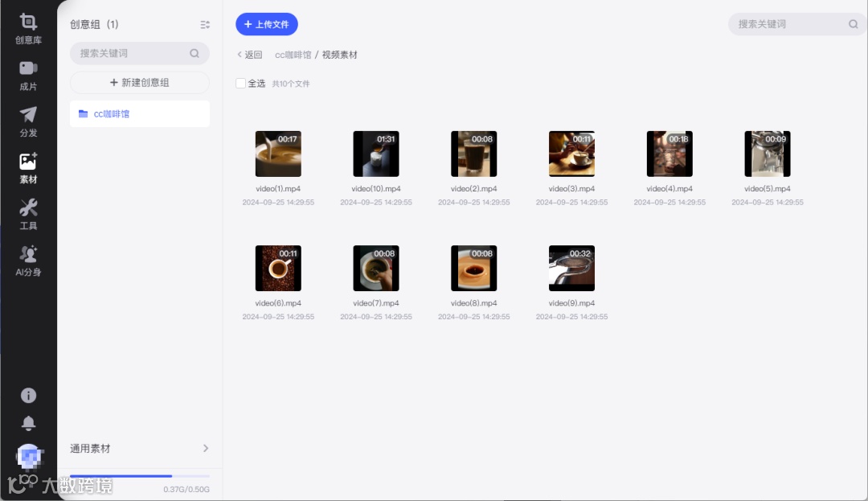
Task: Open video(3).mp4 thumbnail
Action: tap(572, 154)
